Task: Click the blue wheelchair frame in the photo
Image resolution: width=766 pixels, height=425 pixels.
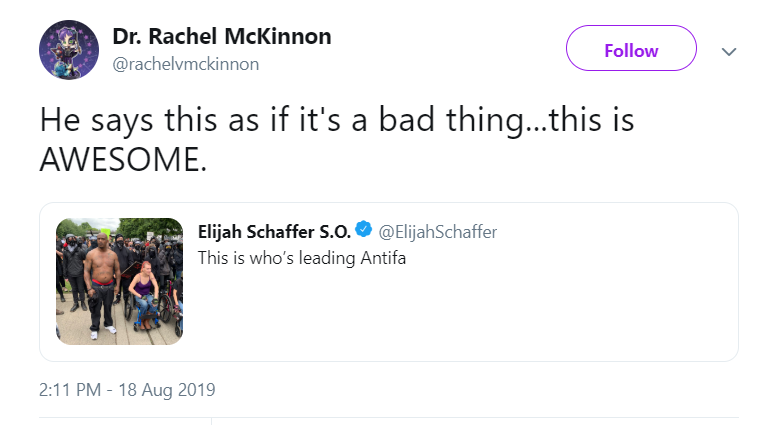Action: pyautogui.click(x=147, y=313)
